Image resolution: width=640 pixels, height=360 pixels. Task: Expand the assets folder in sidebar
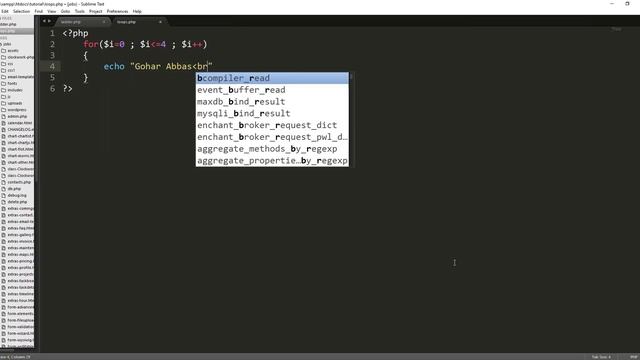click(x=13, y=51)
